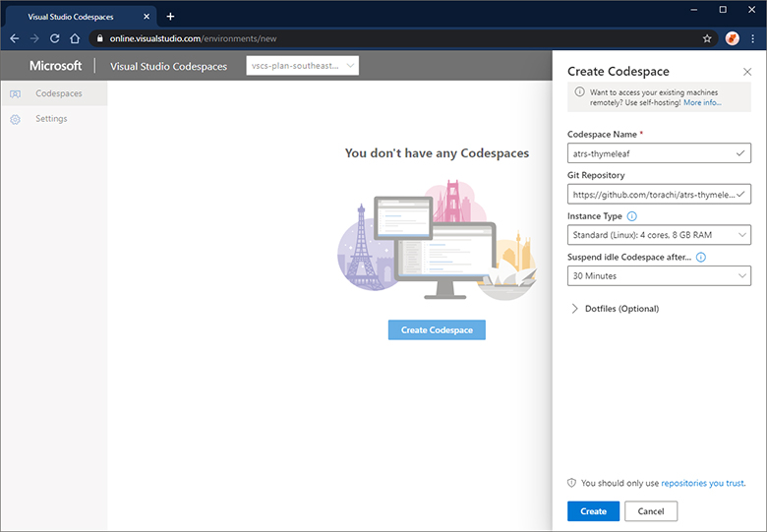Click the Microsoft logo text
Viewport: 767px width, 532px height.
(x=55, y=66)
